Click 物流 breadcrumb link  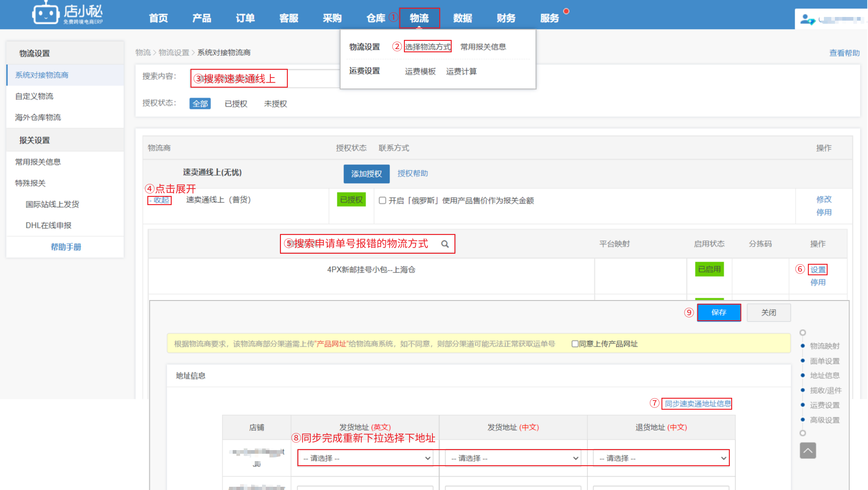[143, 52]
